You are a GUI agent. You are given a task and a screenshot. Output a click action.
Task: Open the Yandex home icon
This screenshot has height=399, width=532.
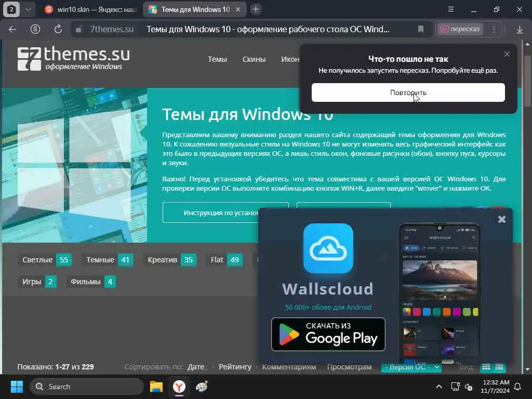(x=35, y=30)
